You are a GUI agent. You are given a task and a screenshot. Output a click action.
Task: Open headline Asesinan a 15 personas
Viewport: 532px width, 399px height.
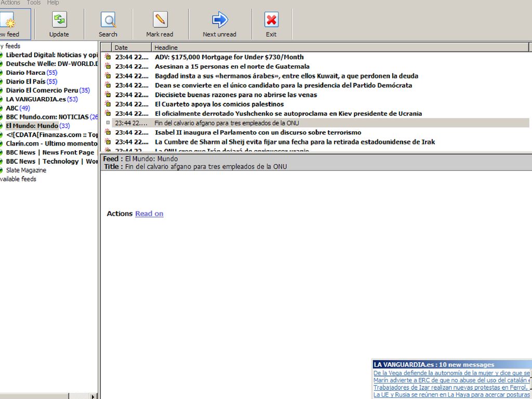232,66
